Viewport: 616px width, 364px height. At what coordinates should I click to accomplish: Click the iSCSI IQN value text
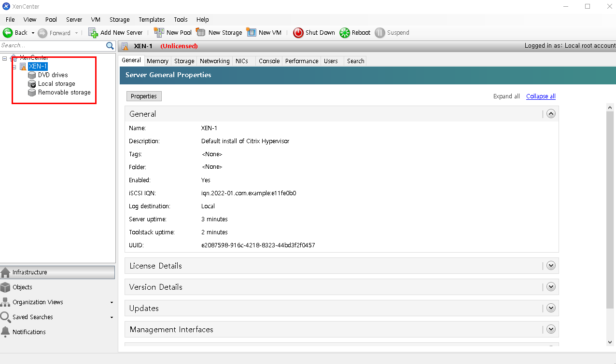249,193
